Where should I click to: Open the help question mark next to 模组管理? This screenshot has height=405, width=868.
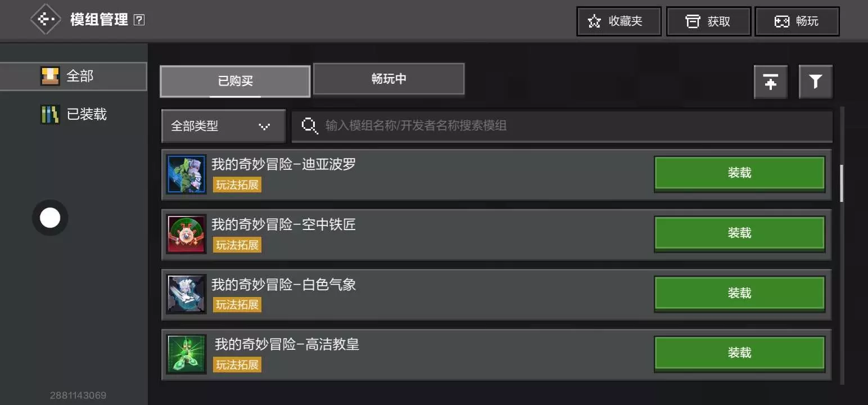pos(139,20)
